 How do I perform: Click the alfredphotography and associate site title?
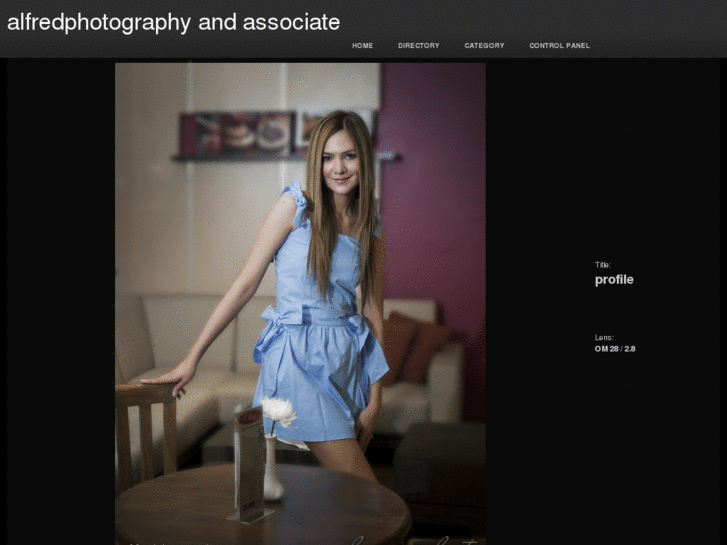(173, 22)
